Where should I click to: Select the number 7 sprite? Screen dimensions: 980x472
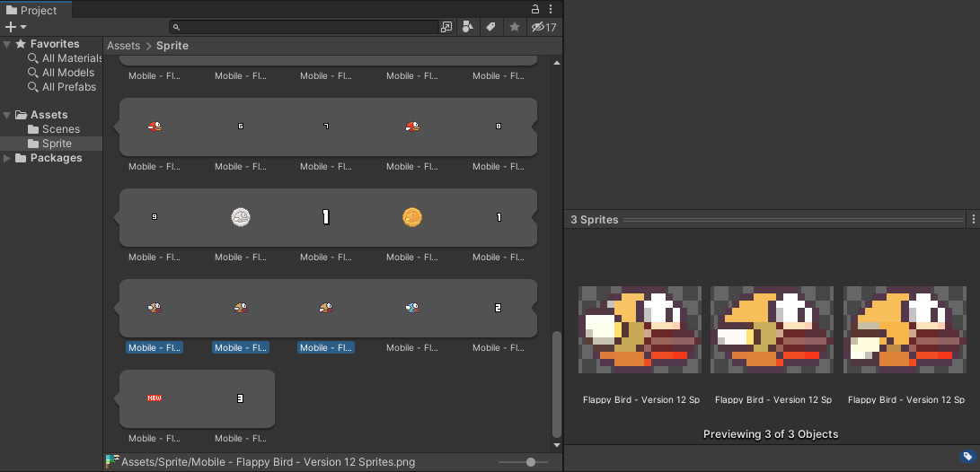[x=326, y=127]
